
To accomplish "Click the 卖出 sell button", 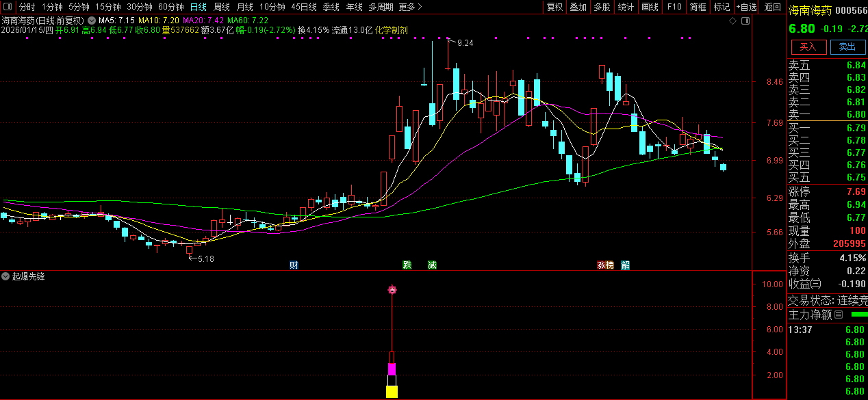I will click(847, 47).
